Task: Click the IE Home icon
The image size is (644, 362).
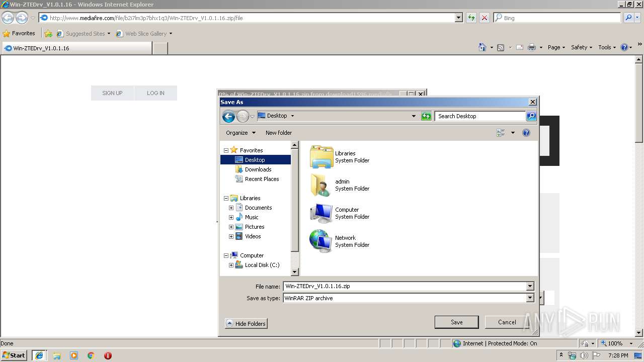Action: click(482, 47)
